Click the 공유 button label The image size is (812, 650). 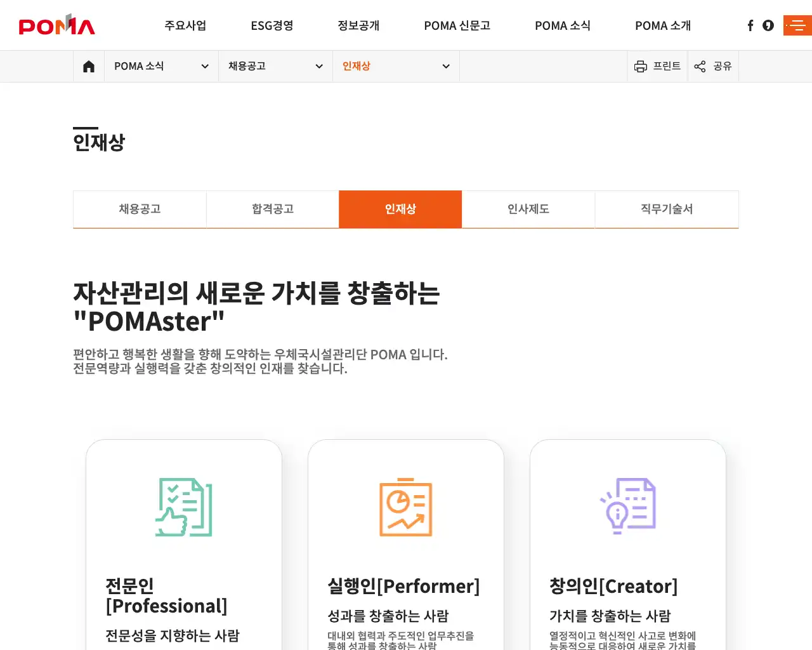point(723,66)
